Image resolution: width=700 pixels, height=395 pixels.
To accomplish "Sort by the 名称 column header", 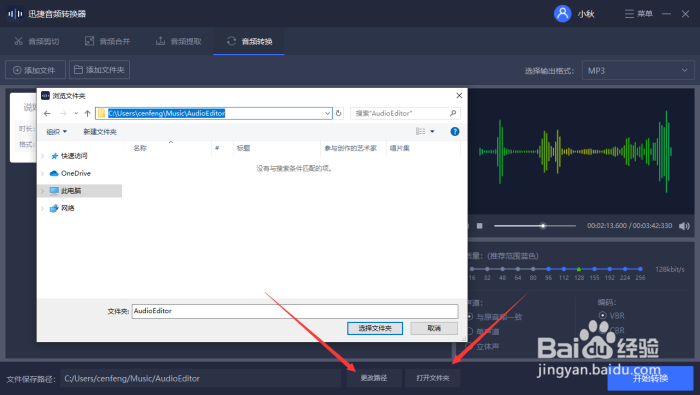I will point(140,148).
